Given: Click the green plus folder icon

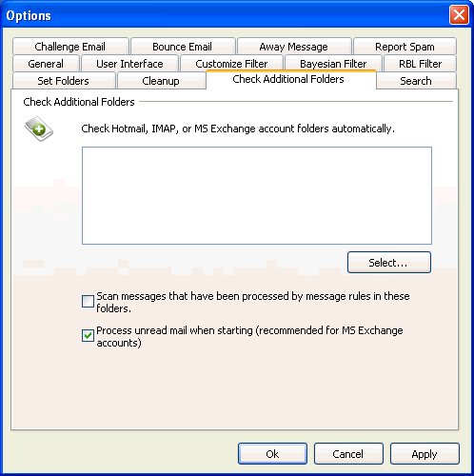Looking at the screenshot, I should (x=39, y=129).
